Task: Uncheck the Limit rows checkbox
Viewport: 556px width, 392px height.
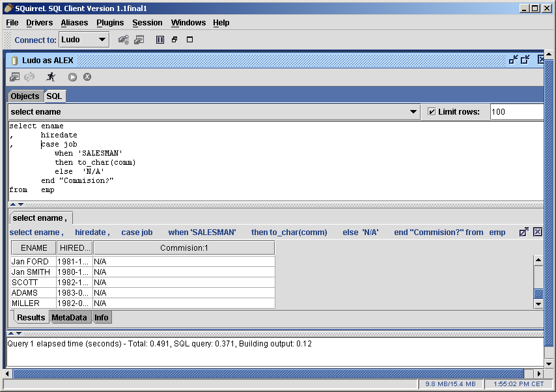Action: (x=432, y=112)
